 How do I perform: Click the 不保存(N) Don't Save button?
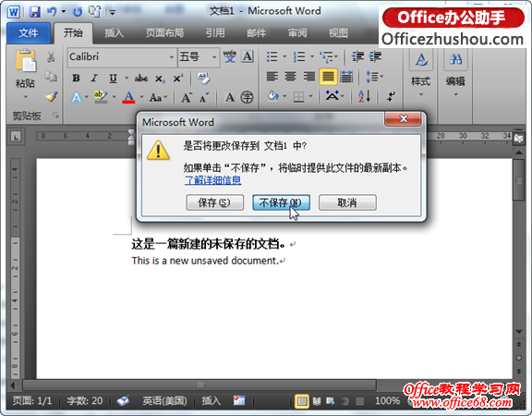click(281, 202)
